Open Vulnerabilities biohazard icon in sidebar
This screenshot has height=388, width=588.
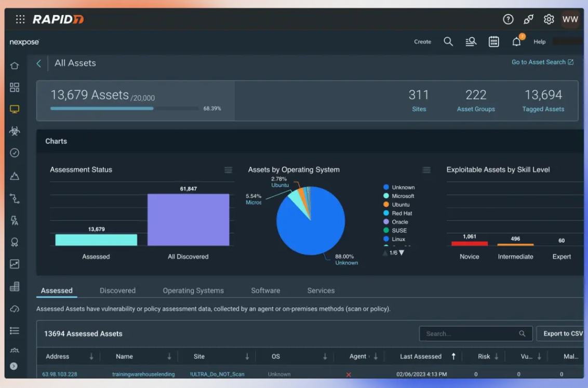15,131
